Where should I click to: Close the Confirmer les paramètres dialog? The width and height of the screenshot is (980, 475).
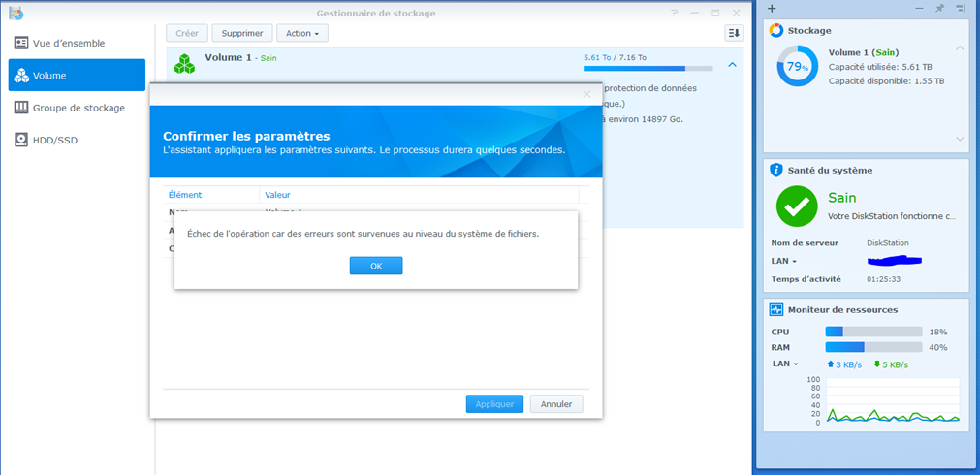coord(586,94)
